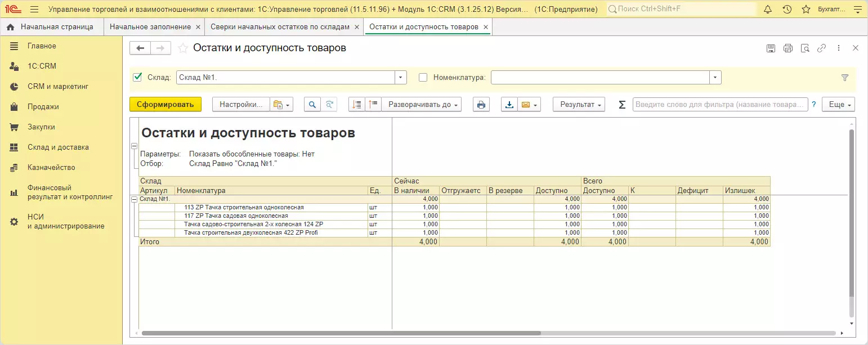The image size is (868, 345).
Task: Click the sum sigma icon
Action: coord(622,105)
